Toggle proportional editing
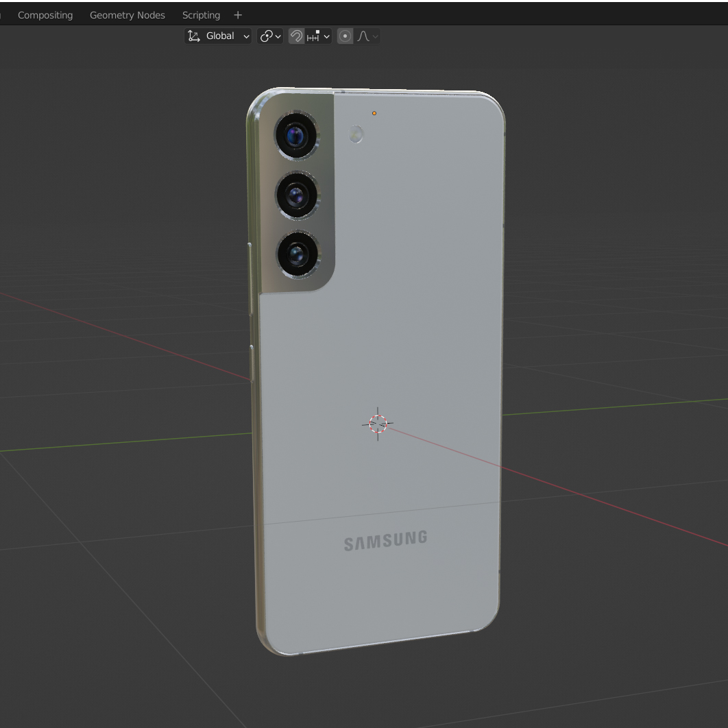 345,36
